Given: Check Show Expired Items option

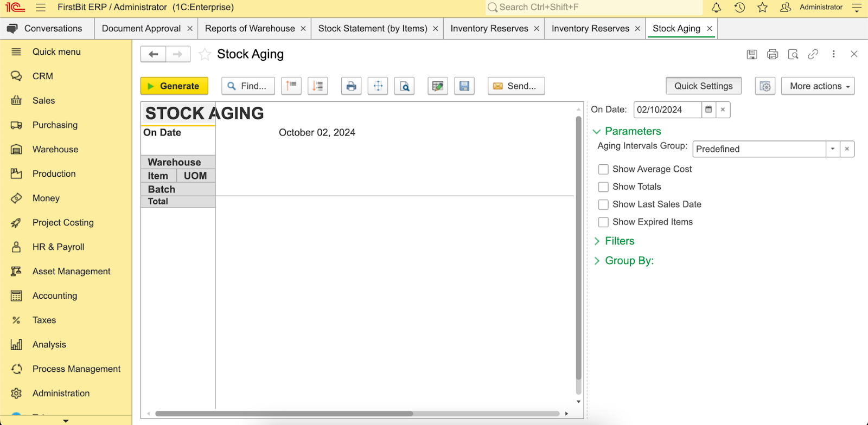Looking at the screenshot, I should [x=603, y=222].
